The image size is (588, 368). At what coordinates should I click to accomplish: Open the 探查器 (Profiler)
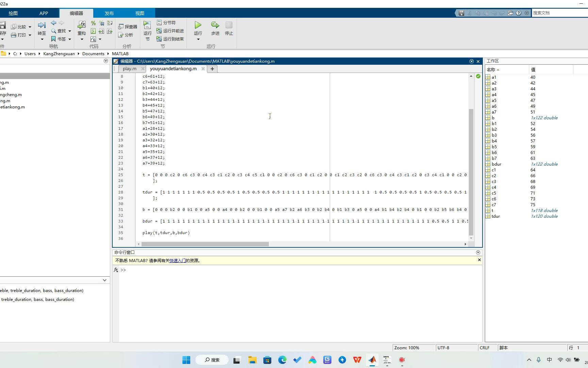[x=127, y=26]
